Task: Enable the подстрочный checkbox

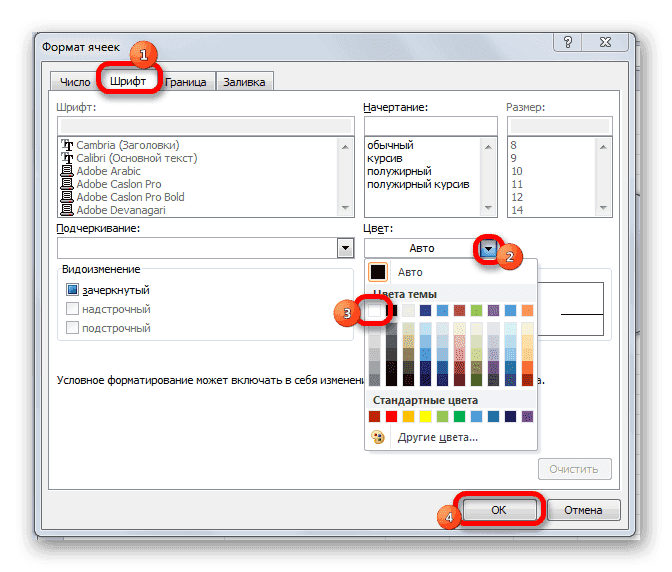Action: point(72,328)
